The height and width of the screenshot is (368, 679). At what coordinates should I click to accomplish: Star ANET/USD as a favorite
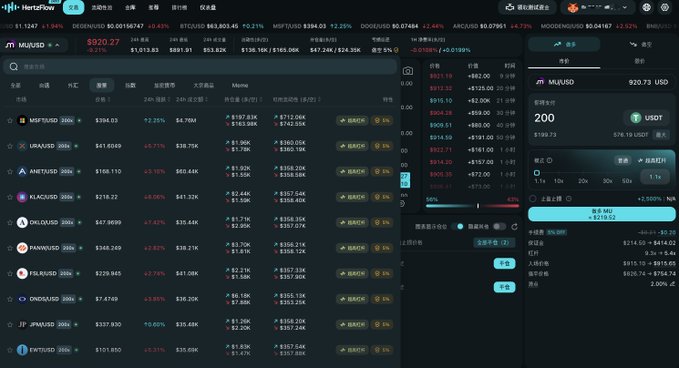point(10,171)
